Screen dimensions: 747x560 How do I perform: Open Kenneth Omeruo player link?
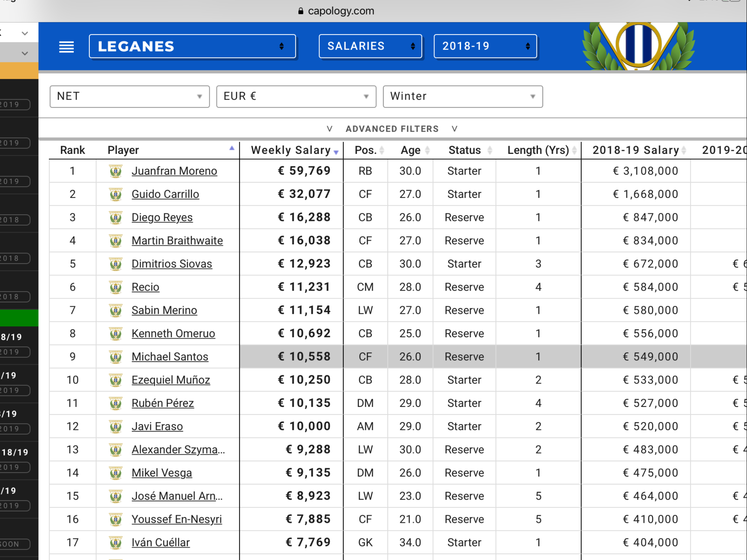[x=173, y=334]
